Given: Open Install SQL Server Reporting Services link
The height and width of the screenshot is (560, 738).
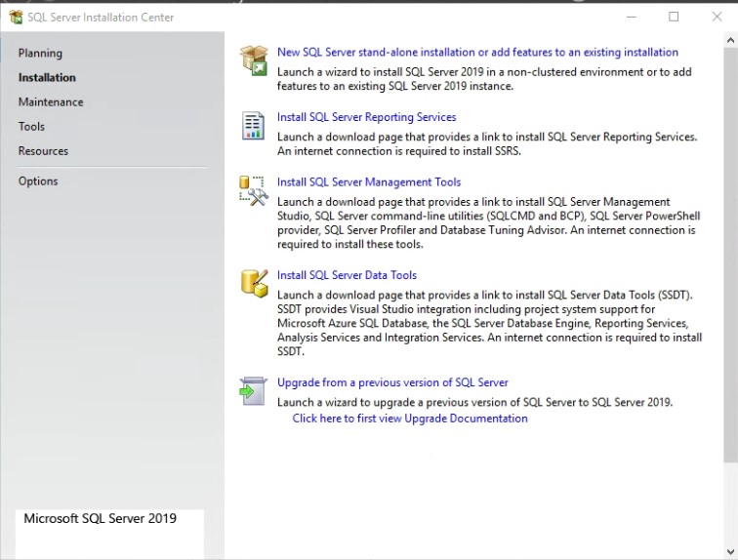Looking at the screenshot, I should point(366,117).
